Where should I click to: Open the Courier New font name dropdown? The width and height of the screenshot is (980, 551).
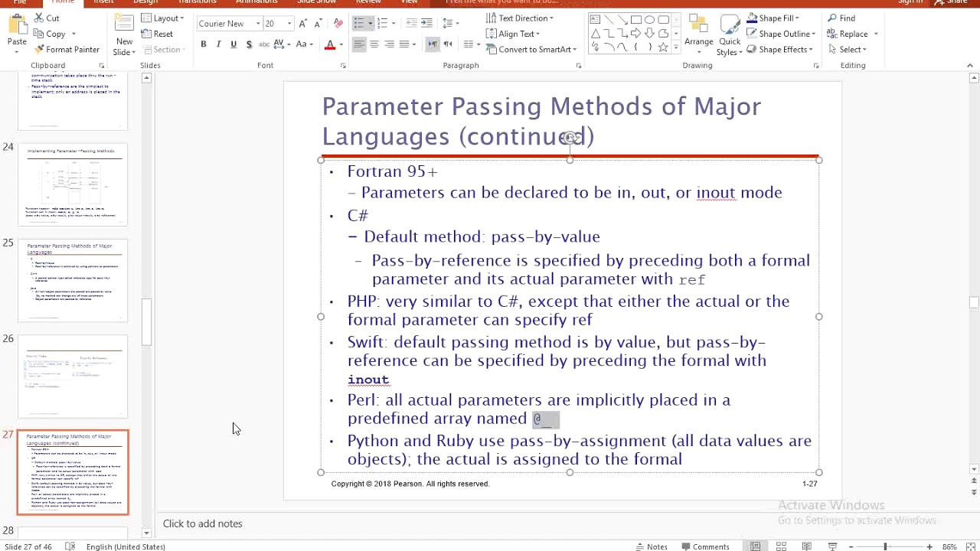coord(258,24)
